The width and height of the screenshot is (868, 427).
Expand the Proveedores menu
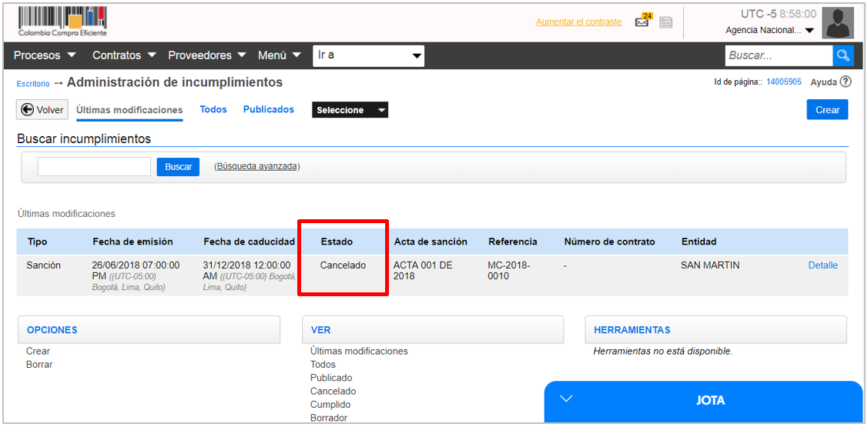coord(206,55)
